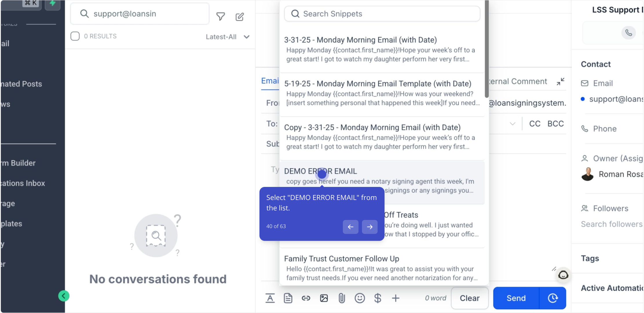The height and width of the screenshot is (313, 644).
Task: Tick the select-all checkbox beside 0 RESULTS
Action: [75, 36]
